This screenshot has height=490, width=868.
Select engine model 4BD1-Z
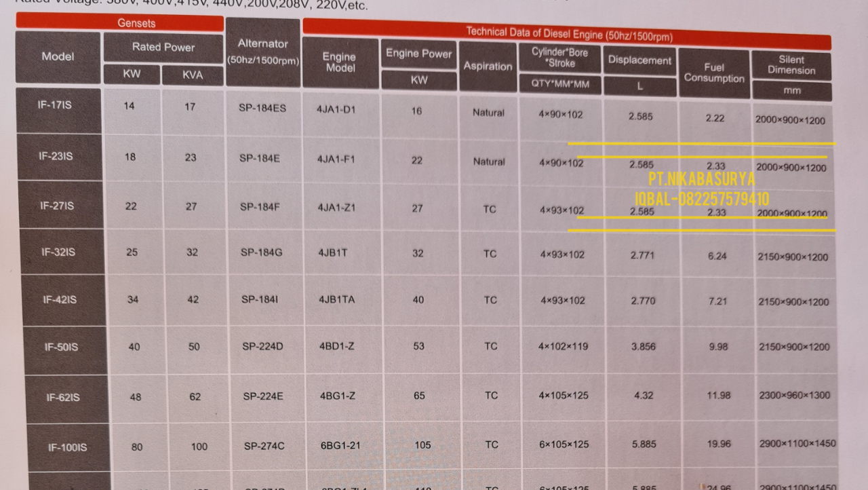tap(337, 347)
